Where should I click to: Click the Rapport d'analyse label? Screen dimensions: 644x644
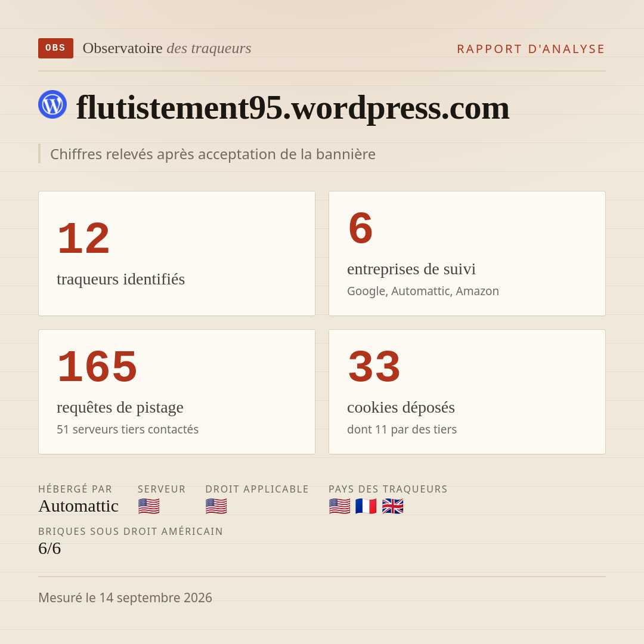pyautogui.click(x=531, y=49)
